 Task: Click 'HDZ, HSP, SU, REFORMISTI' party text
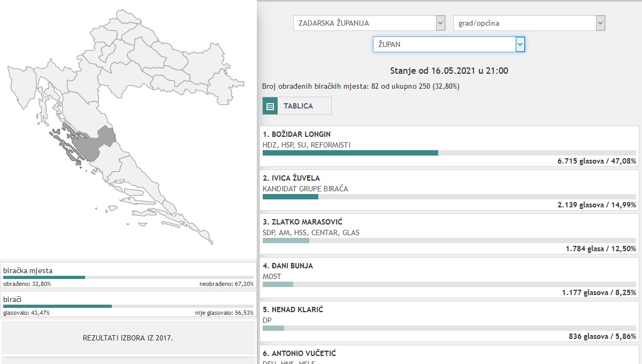pos(307,145)
